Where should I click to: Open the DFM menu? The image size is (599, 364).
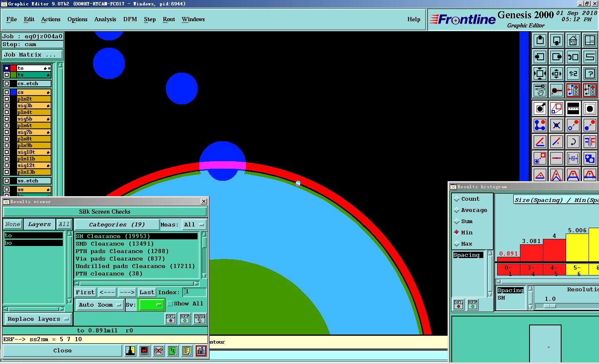click(130, 20)
